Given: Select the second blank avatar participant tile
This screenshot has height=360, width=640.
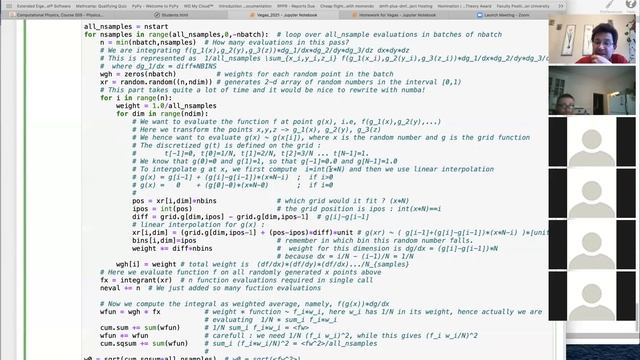Looking at the screenshot, I should pyautogui.click(x=592, y=193).
